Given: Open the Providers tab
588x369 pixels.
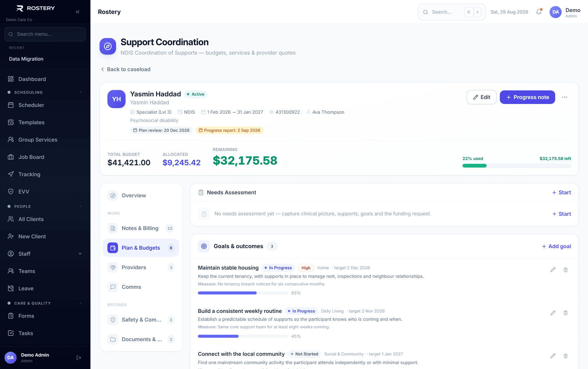Looking at the screenshot, I should (x=141, y=267).
